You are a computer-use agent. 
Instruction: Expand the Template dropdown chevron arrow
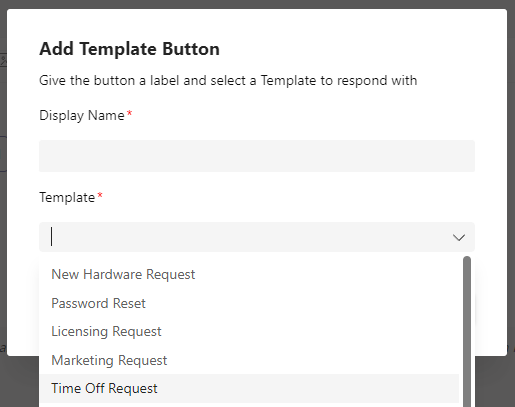pyautogui.click(x=459, y=237)
